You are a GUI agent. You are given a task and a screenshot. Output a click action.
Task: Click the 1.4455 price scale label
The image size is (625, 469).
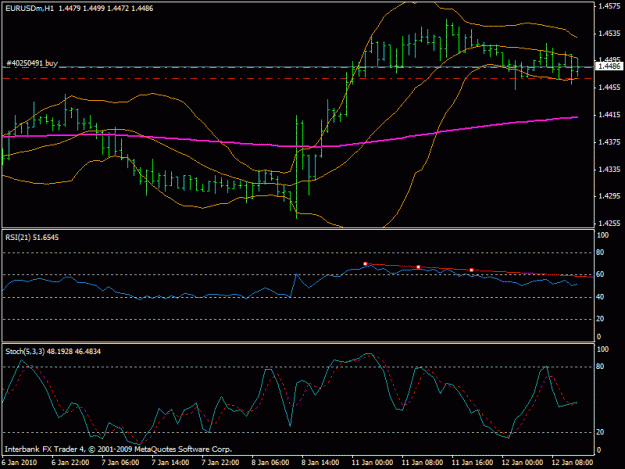tap(609, 88)
